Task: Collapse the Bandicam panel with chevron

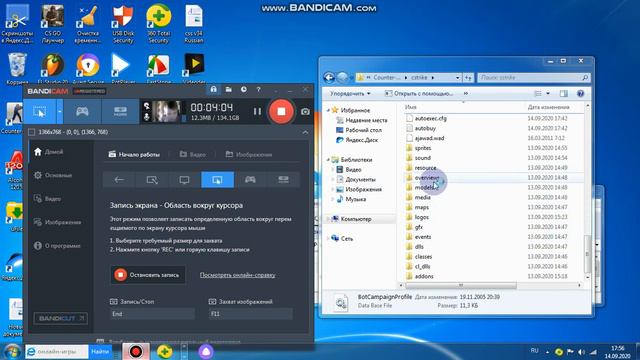Action: 305,132
